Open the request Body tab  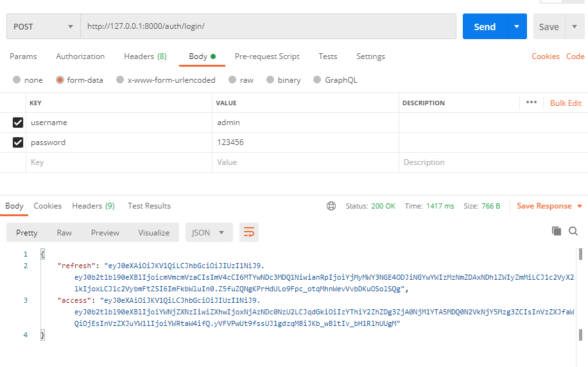202,56
